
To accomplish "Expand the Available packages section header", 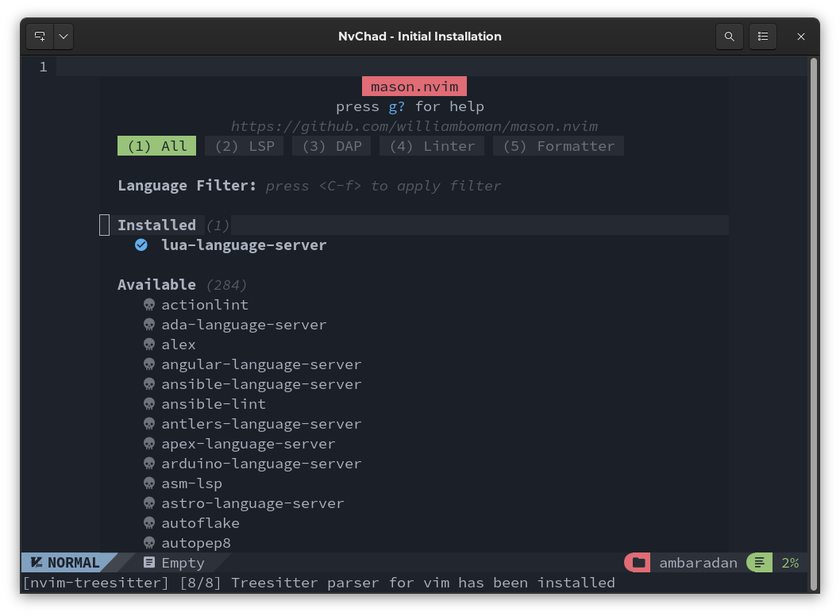I will coord(156,285).
